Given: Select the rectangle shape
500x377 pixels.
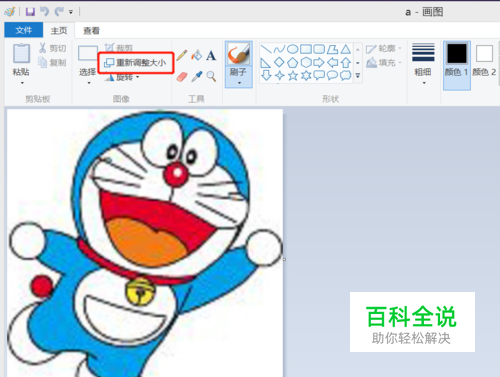Looking at the screenshot, I should pos(306,49).
